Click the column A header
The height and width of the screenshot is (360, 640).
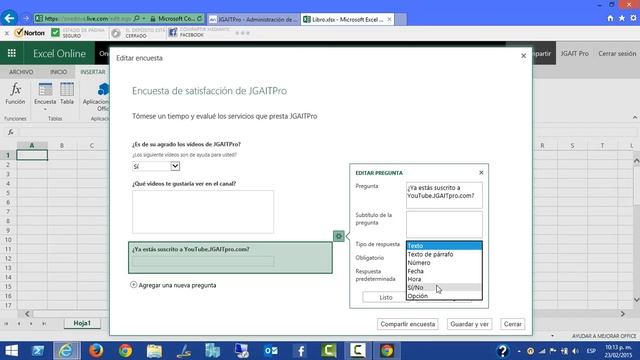(32, 145)
